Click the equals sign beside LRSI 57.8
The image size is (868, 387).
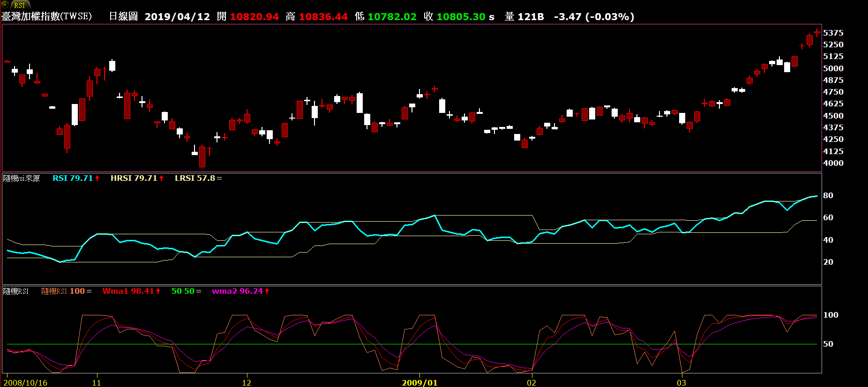(x=219, y=179)
